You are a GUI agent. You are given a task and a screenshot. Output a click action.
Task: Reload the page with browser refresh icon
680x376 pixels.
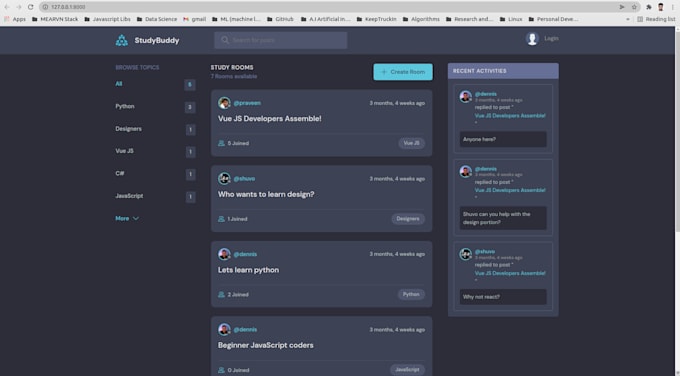(30, 7)
